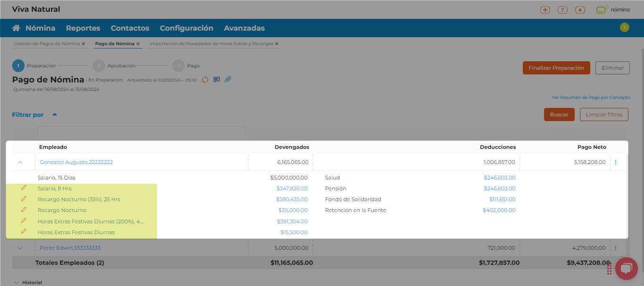Expand the Historial section
644x286 pixels.
click(17, 283)
